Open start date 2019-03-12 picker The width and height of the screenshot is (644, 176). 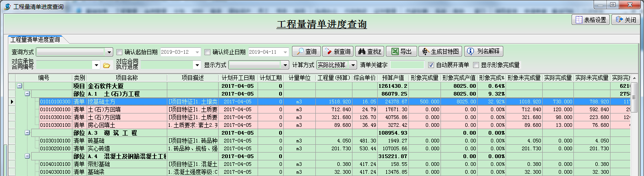click(198, 52)
